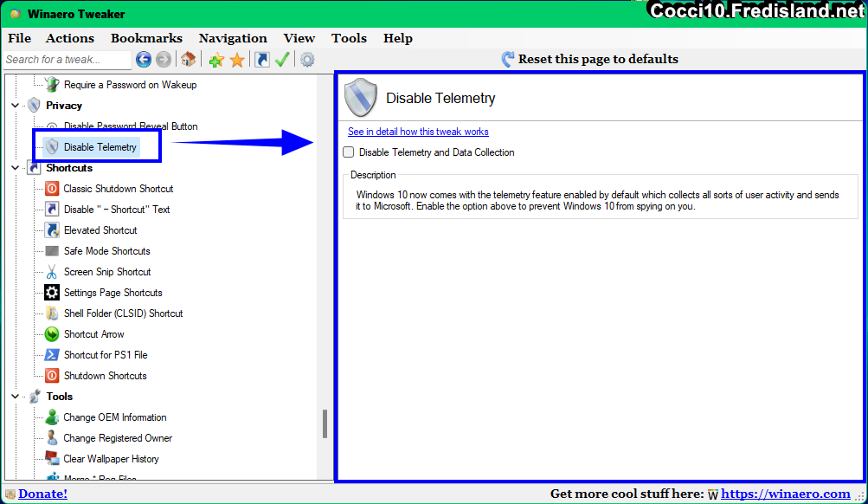This screenshot has width=868, height=504.
Task: Go to the Home page icon
Action: click(188, 59)
